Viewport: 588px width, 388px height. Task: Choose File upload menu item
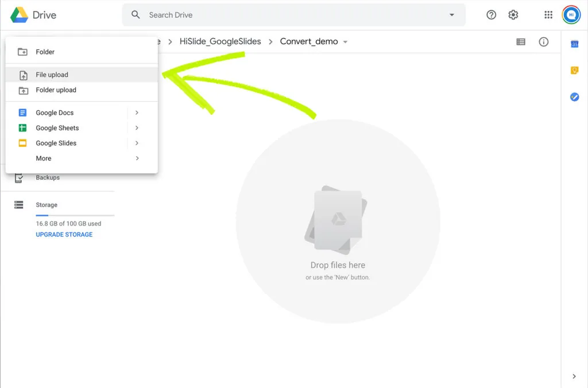click(x=82, y=75)
